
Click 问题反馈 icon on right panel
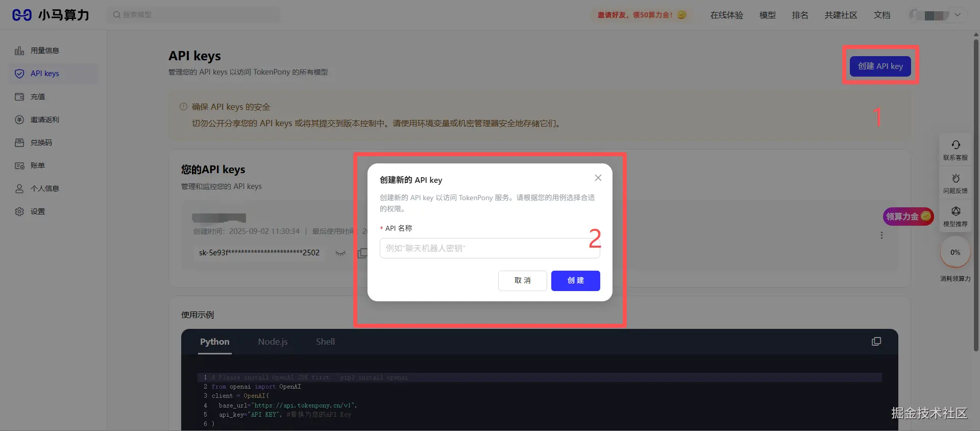click(x=955, y=178)
